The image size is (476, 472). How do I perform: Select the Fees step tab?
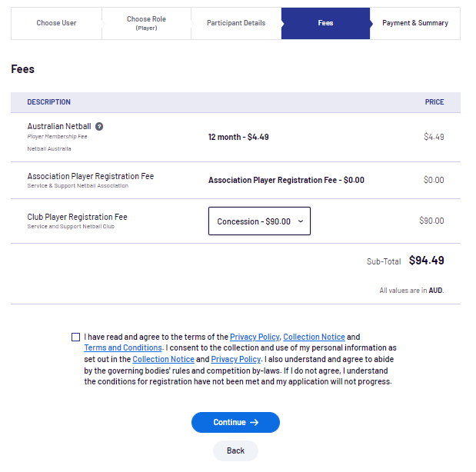[325, 23]
